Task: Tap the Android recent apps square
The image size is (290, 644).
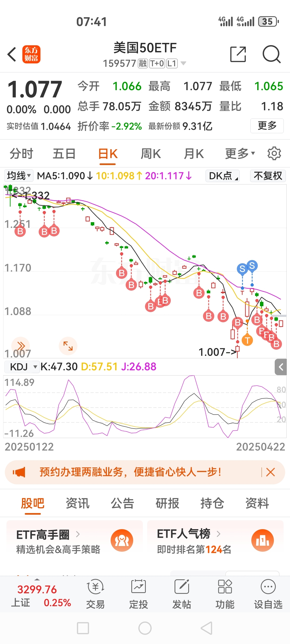Action: [x=83, y=628]
